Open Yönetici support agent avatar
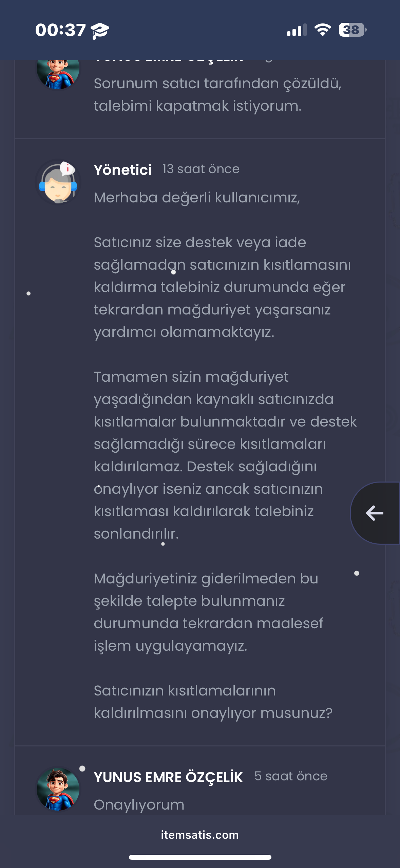The height and width of the screenshot is (868, 400). 58,182
